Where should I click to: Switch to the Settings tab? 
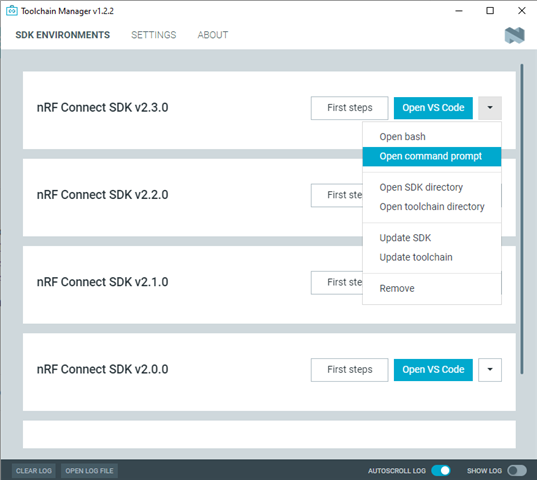153,35
